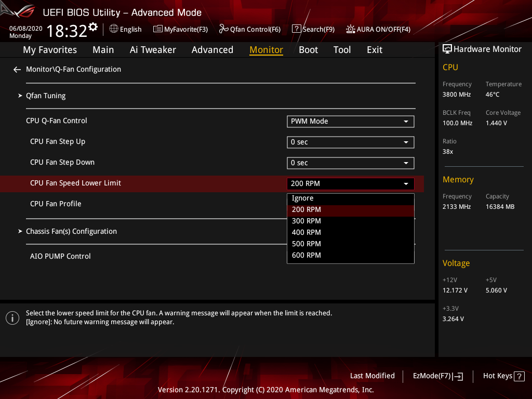Click the info icon in help panel
Image resolution: width=532 pixels, height=399 pixels.
[12, 318]
